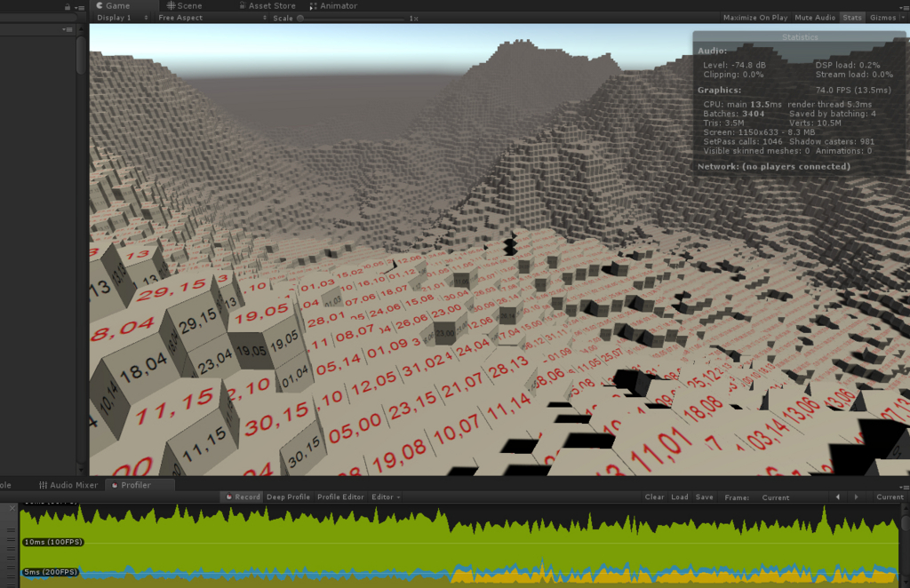Viewport: 910px width, 588px height.
Task: Click the Shadow casters: 981 text
Action: (x=831, y=141)
